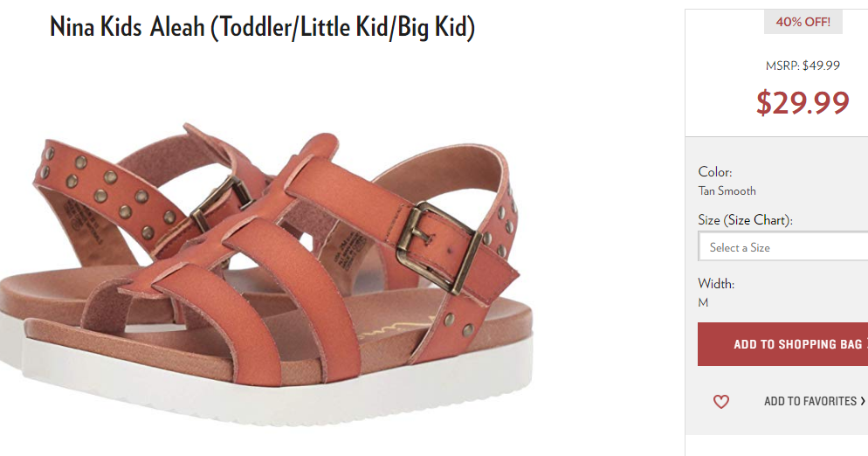Click the Add to Favorites link
The image size is (868, 456).
point(810,401)
